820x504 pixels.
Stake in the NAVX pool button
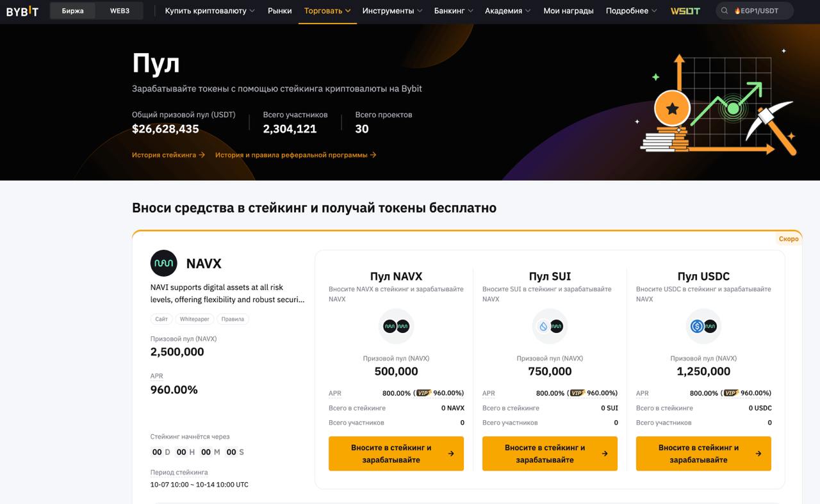(x=396, y=453)
